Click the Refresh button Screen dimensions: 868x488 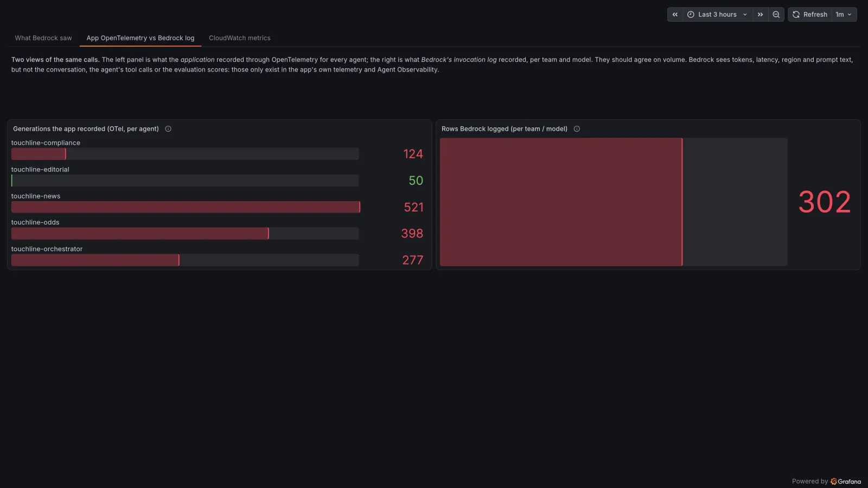(x=810, y=15)
